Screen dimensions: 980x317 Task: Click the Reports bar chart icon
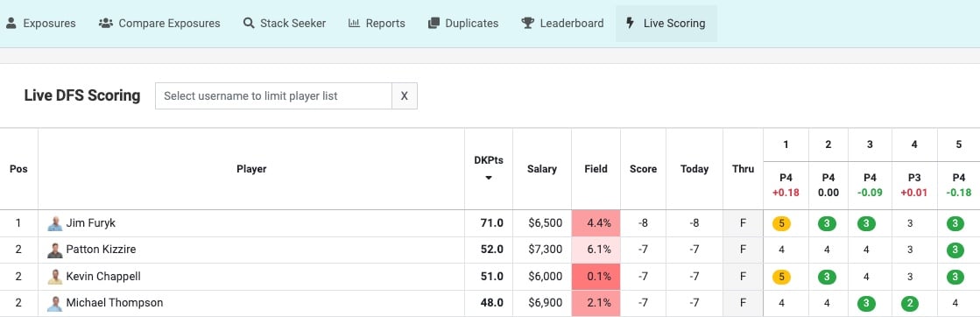click(x=355, y=23)
